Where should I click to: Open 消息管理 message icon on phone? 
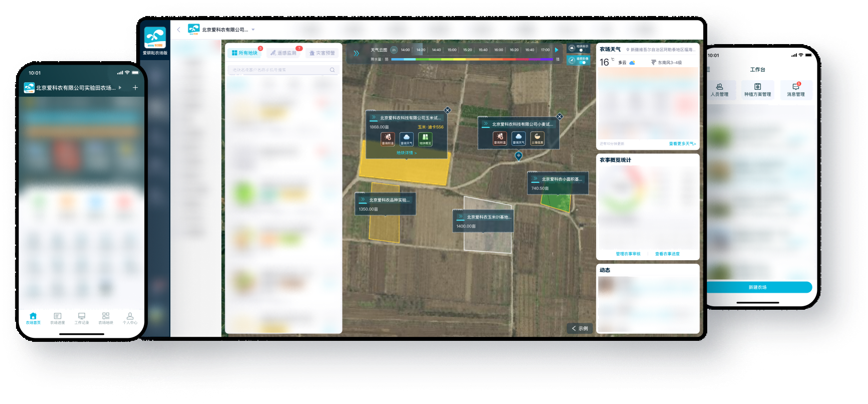795,89
